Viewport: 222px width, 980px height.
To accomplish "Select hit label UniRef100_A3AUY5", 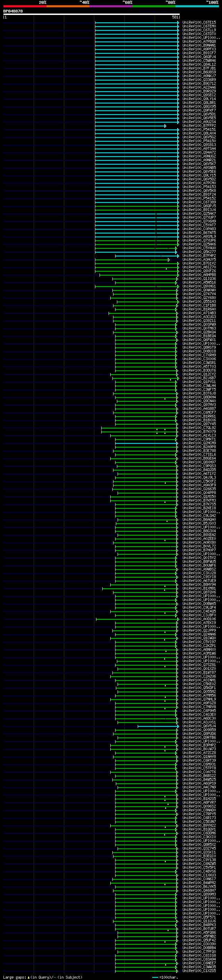I will pos(199,259).
